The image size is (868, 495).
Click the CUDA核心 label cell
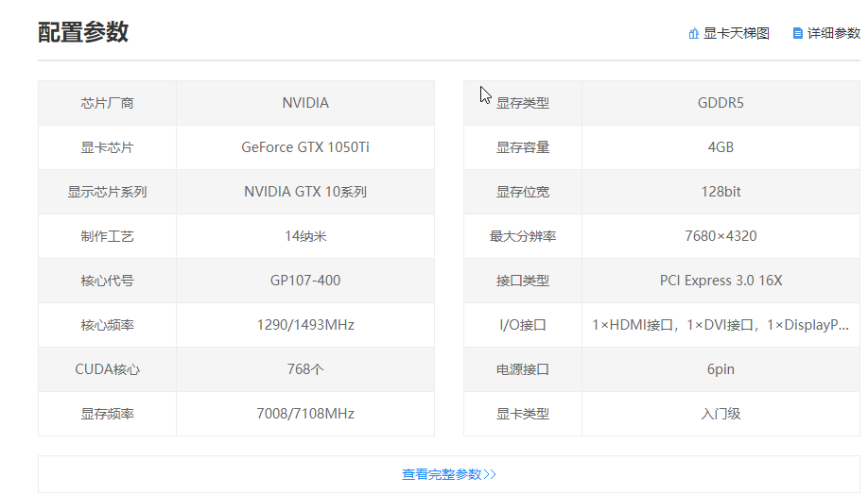click(x=108, y=369)
